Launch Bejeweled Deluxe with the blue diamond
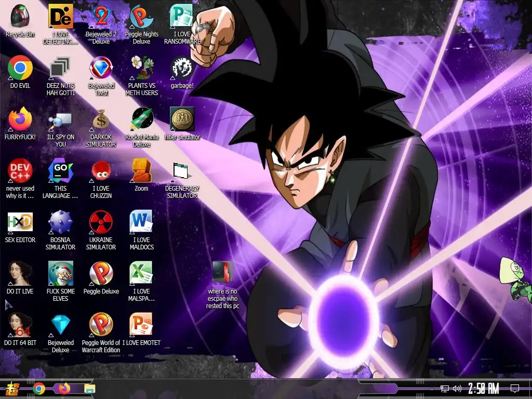The image size is (532, 399). [60, 325]
